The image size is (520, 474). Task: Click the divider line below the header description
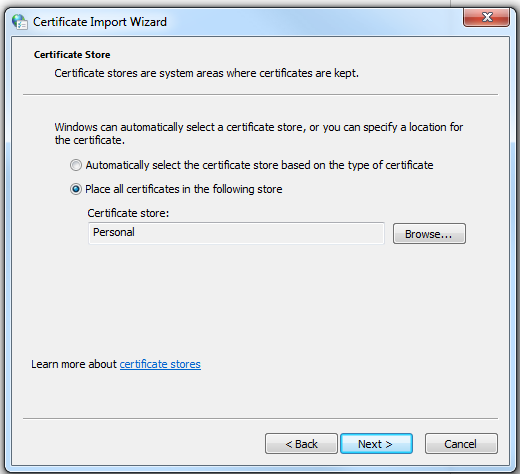260,95
